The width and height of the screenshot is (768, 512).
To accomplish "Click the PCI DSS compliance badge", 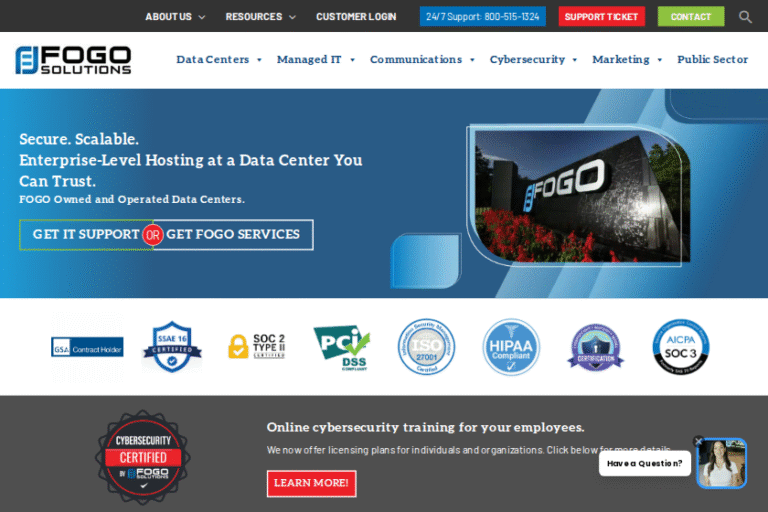I will 341,347.
